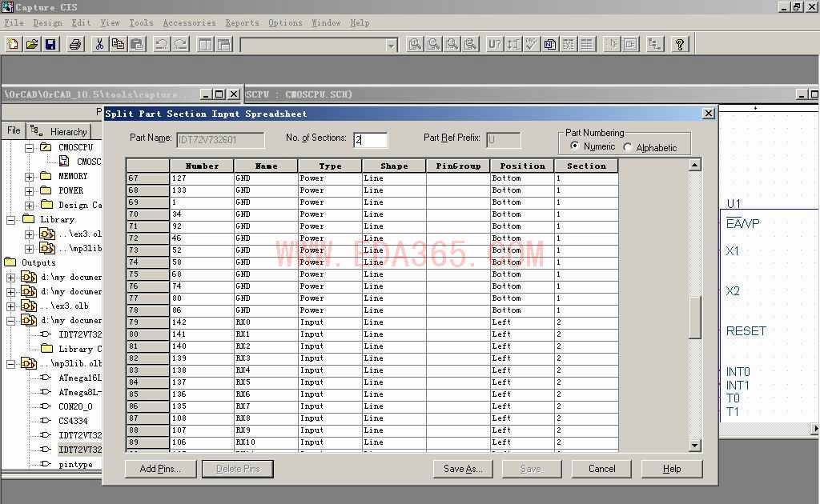Image resolution: width=820 pixels, height=504 pixels.
Task: Select the pintype tree item
Action: point(76,464)
